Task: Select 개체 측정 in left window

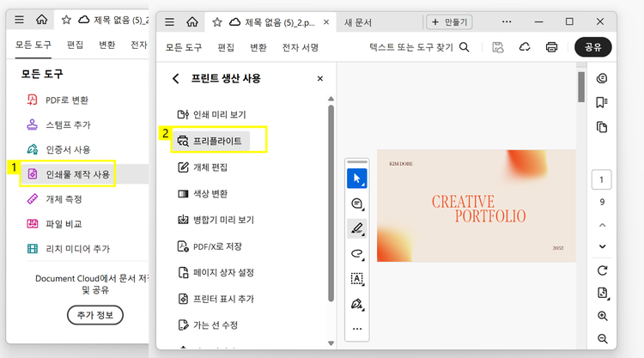Action: 54,199
